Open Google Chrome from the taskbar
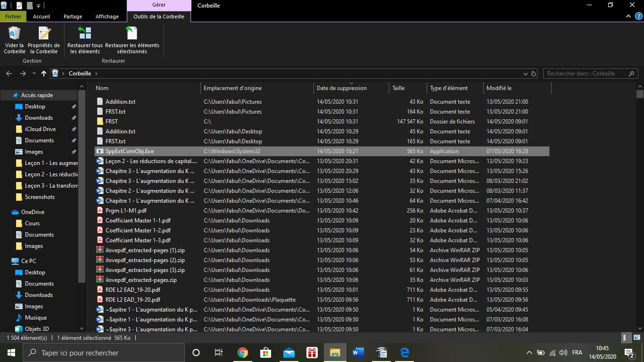This screenshot has height=362, width=644. [x=242, y=353]
